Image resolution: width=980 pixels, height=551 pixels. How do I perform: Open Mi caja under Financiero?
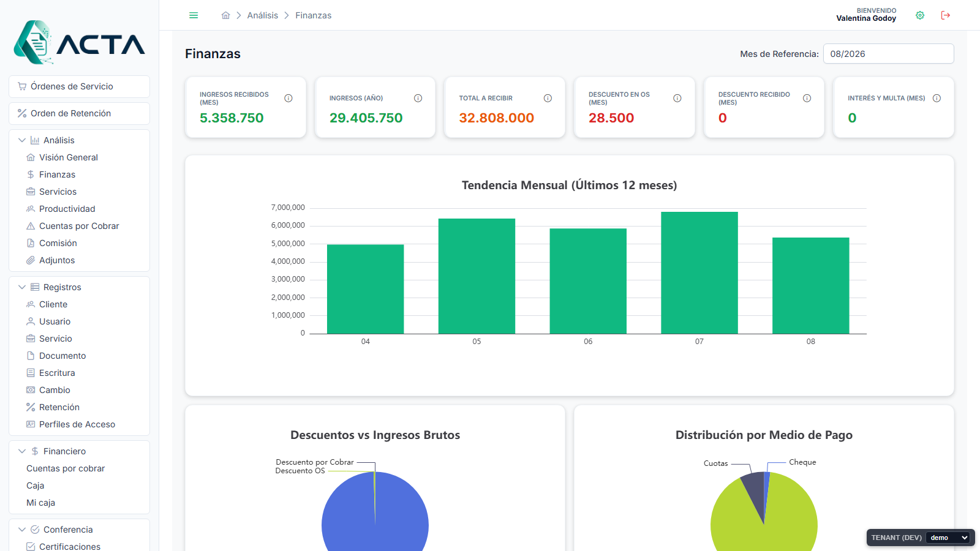pyautogui.click(x=40, y=503)
